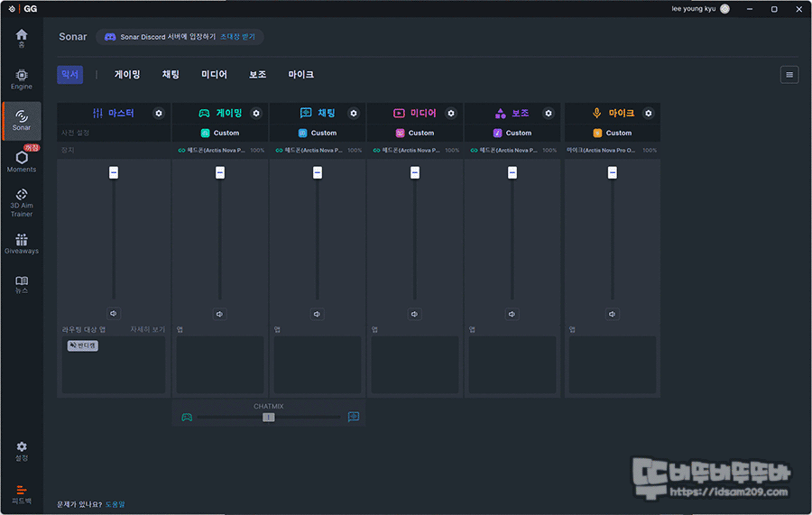Mute the 마이크 channel
812x515 pixels.
(612, 314)
